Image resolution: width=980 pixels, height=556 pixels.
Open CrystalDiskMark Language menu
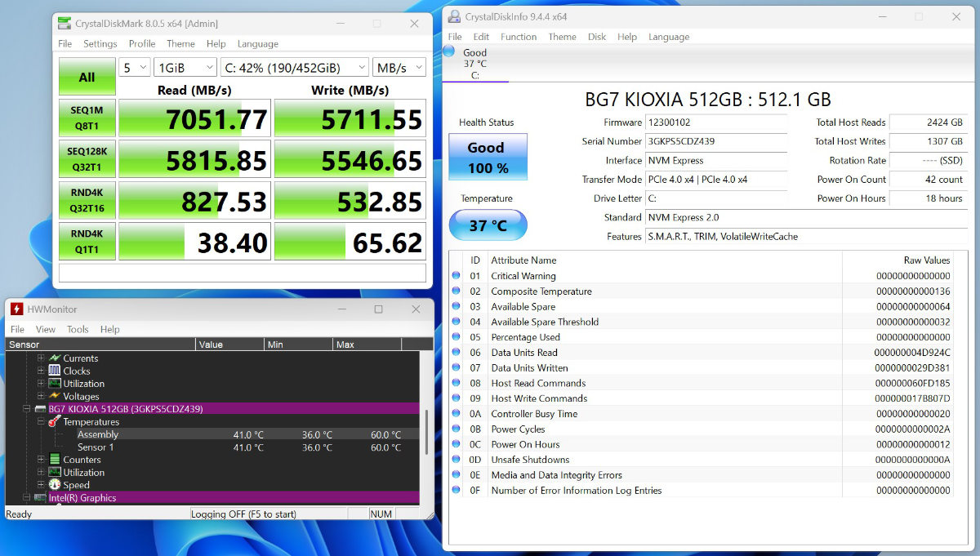tap(258, 44)
